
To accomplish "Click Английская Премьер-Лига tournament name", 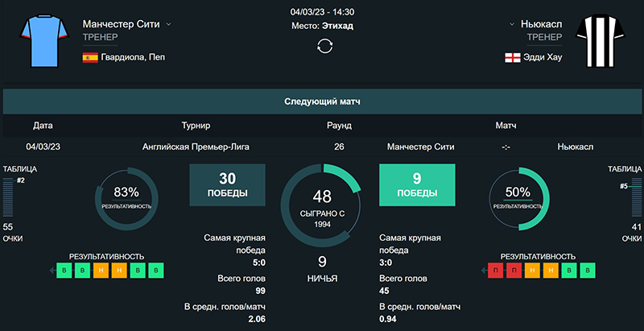I will (x=196, y=147).
